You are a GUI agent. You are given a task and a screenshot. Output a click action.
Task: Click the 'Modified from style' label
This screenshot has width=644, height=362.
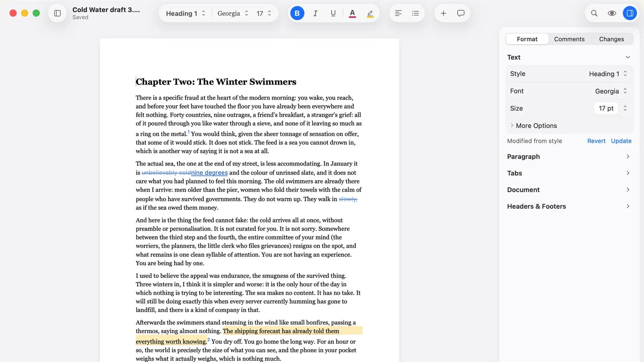pos(535,141)
